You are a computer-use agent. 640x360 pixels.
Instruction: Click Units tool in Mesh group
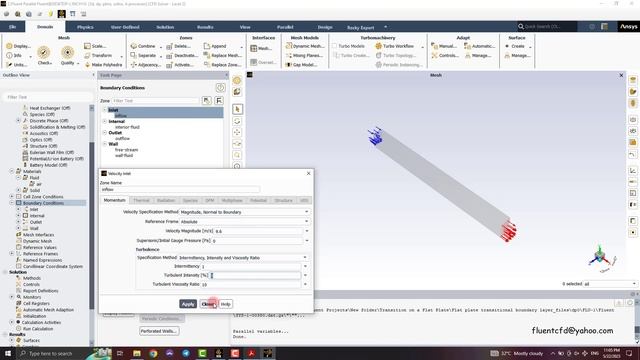tap(17, 64)
